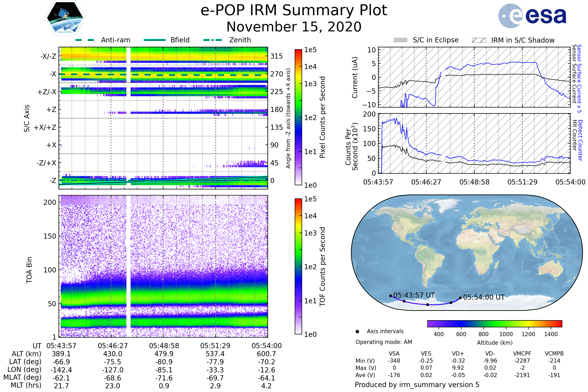Click the Zenith dash-dot legend sample
This screenshot has width=588, height=392.
(x=212, y=40)
